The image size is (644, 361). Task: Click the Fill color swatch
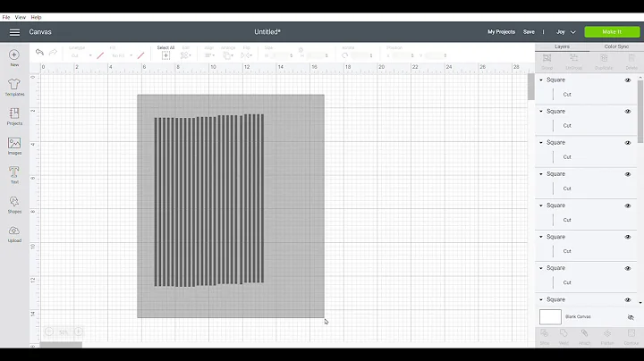141,55
